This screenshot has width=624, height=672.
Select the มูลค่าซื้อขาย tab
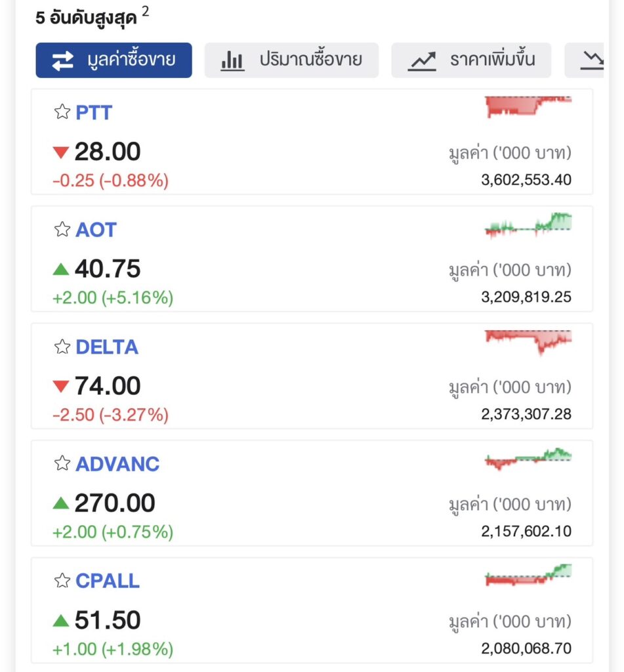click(x=114, y=60)
